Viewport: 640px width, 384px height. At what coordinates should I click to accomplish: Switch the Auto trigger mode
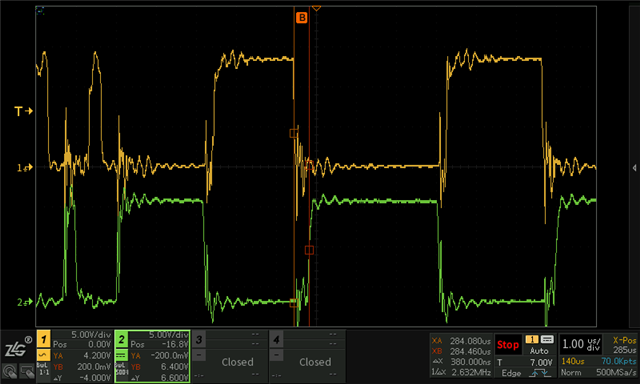539,351
